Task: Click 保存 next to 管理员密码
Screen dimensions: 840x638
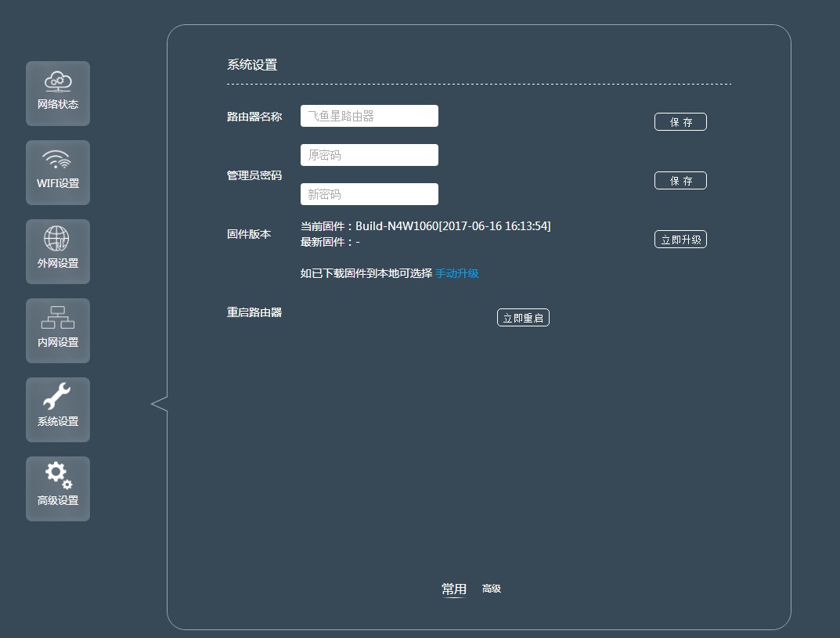Action: (x=680, y=180)
